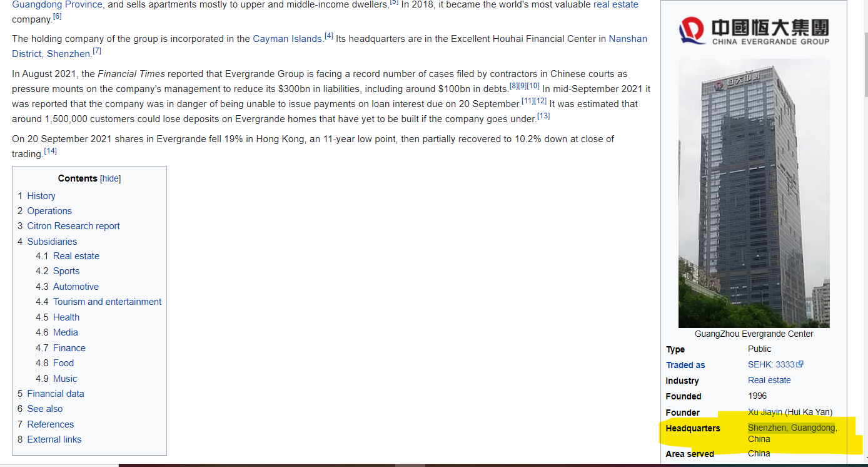
Task: Select 4.1 Real estate in Contents
Action: point(76,256)
